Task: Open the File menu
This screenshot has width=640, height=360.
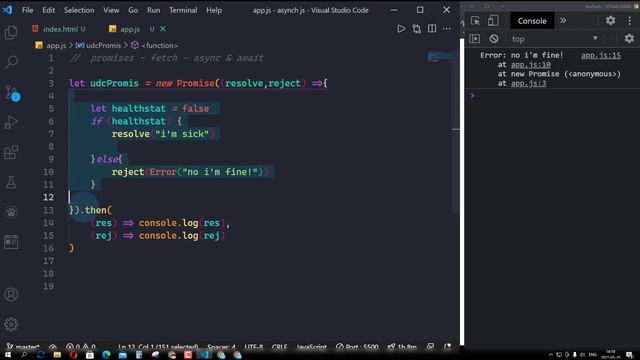Action: pyautogui.click(x=28, y=10)
